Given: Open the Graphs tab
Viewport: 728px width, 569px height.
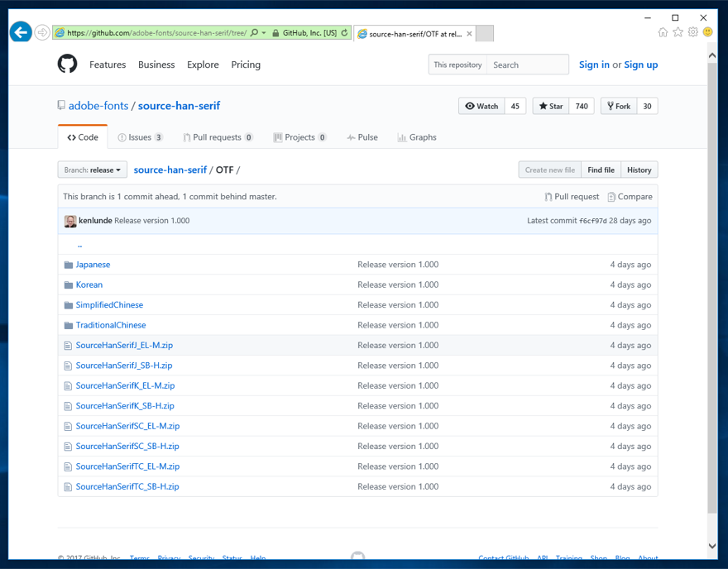Looking at the screenshot, I should (x=417, y=137).
